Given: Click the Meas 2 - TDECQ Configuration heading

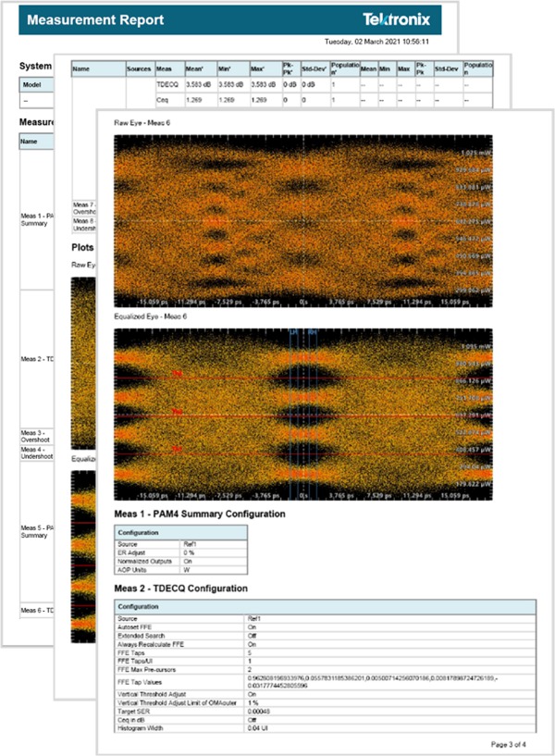Looking at the screenshot, I should tap(180, 589).
